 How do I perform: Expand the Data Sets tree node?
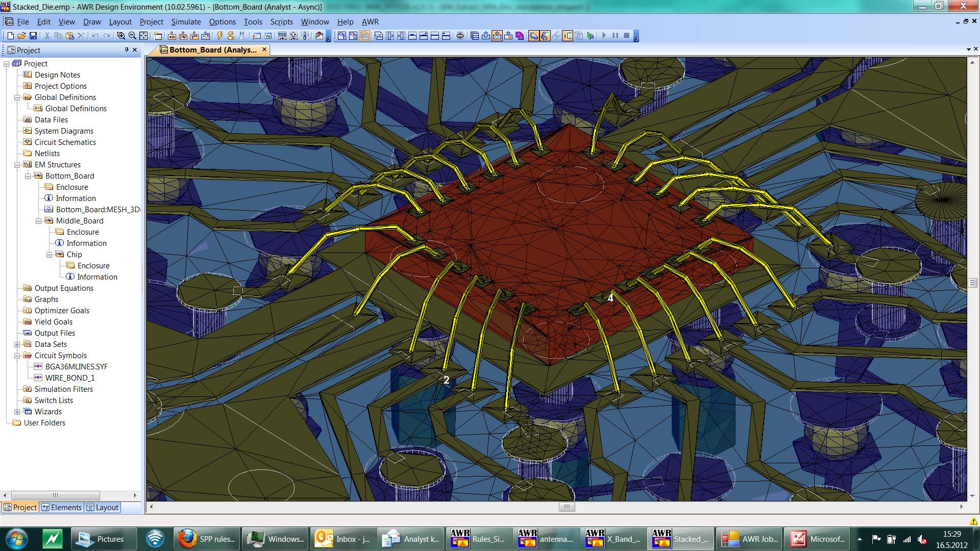(x=17, y=344)
